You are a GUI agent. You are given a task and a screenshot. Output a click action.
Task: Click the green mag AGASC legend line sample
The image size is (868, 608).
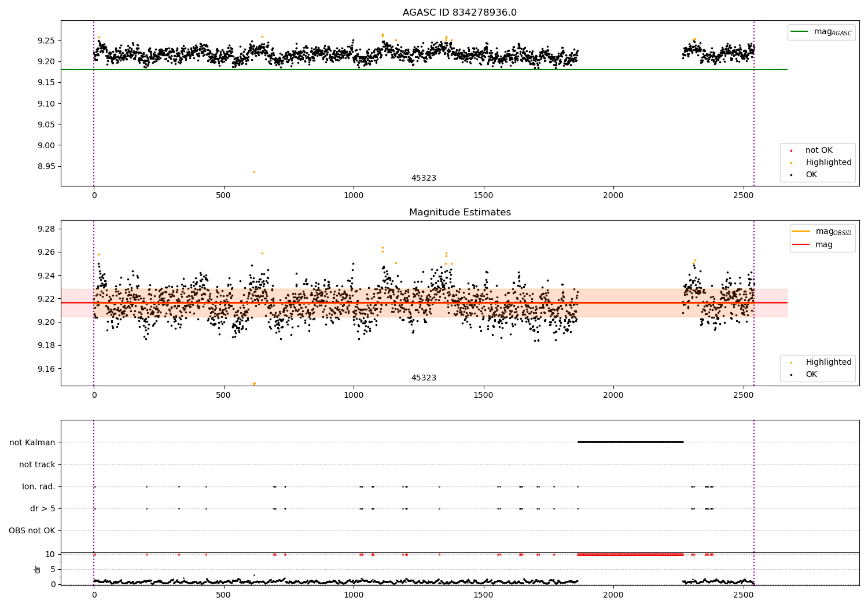799,32
